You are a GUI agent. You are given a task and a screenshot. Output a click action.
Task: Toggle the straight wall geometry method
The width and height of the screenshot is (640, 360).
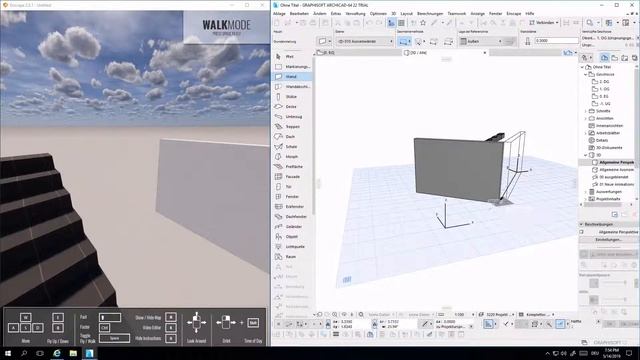404,41
